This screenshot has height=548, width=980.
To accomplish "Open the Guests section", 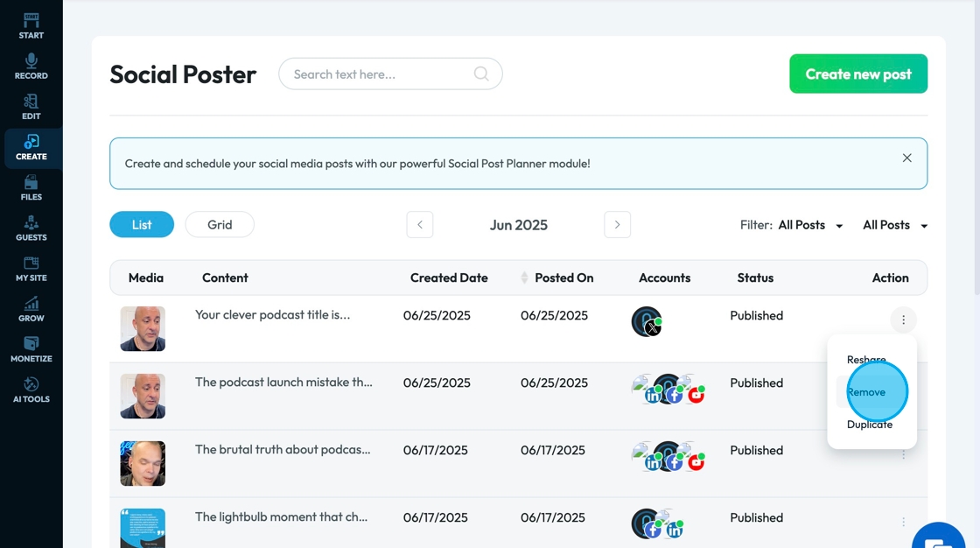I will click(31, 228).
